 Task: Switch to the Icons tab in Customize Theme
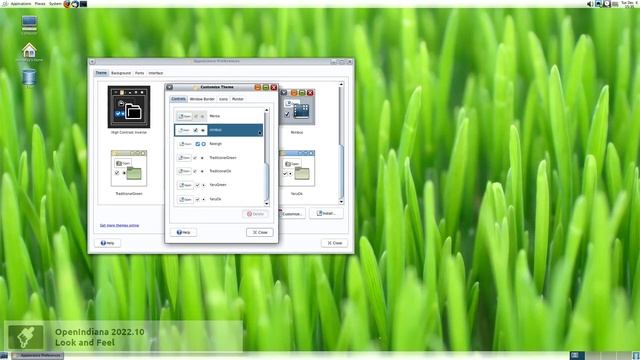(x=223, y=99)
